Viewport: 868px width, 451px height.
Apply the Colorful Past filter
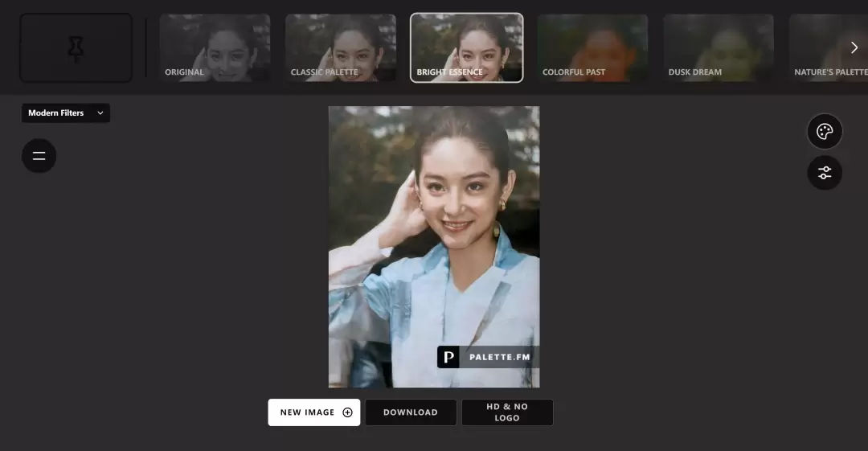[592, 48]
